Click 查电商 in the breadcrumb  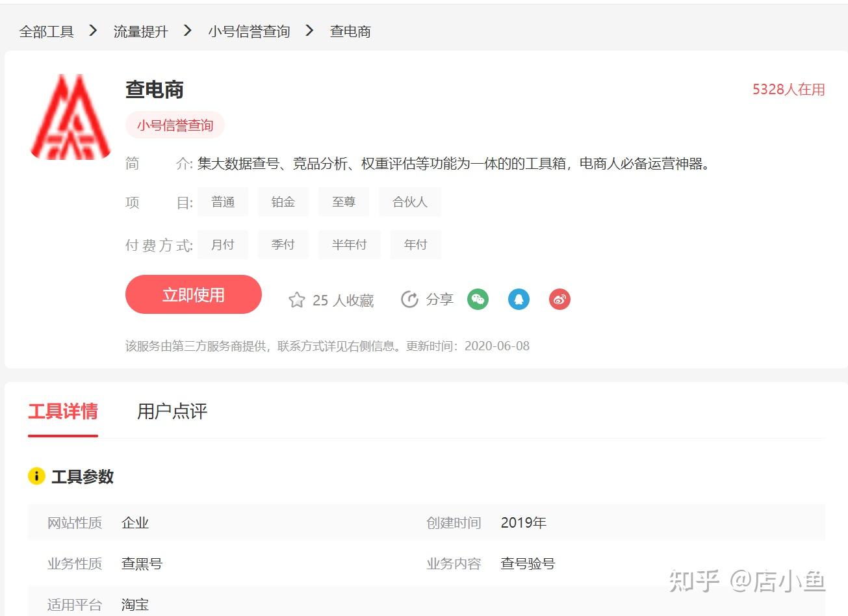(350, 31)
